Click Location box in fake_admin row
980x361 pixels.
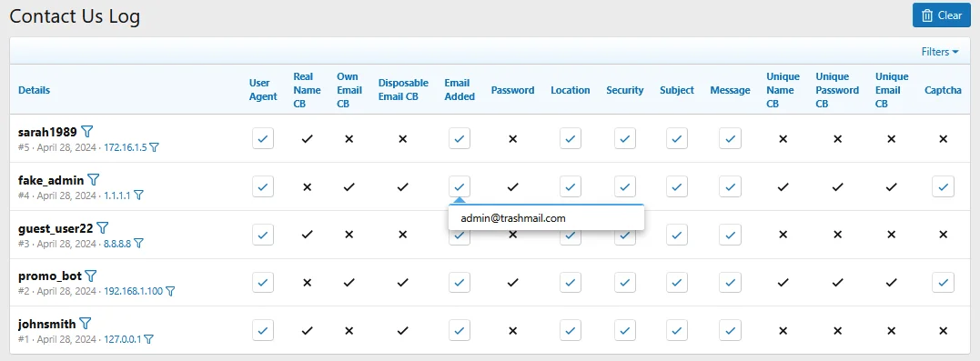[570, 186]
